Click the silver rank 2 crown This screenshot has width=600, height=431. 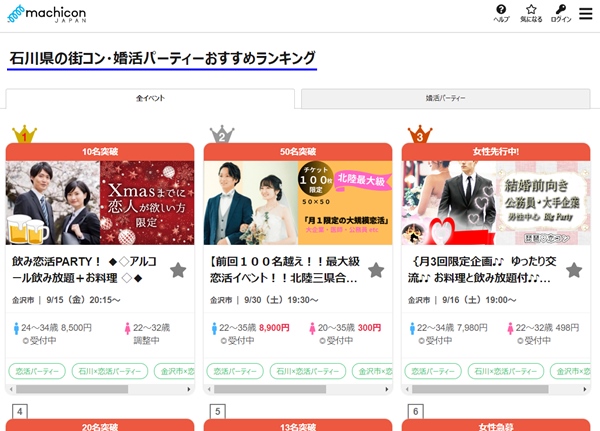point(222,134)
